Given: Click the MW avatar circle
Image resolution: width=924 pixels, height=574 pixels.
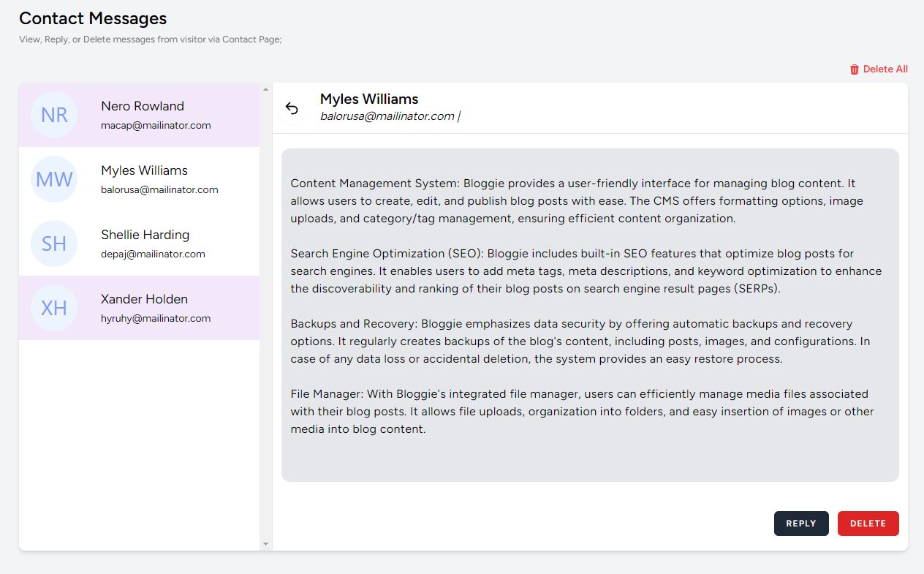Looking at the screenshot, I should 54,179.
